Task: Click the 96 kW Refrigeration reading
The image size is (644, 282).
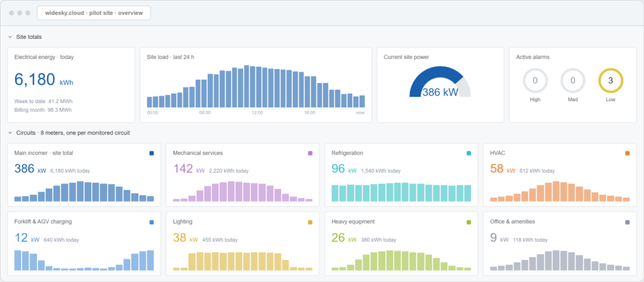Action: [x=344, y=168]
